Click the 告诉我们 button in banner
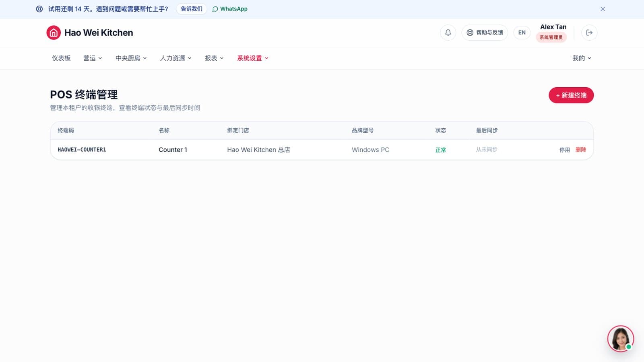Image resolution: width=644 pixels, height=362 pixels. [192, 9]
